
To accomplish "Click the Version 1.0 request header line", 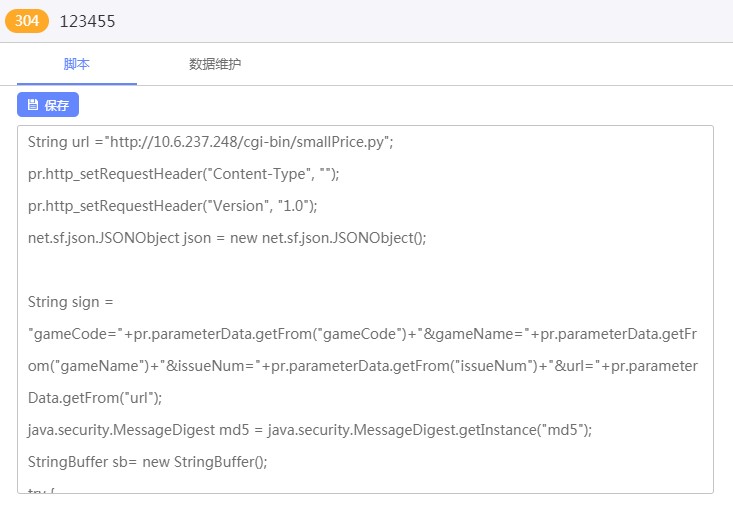I will pyautogui.click(x=172, y=206).
